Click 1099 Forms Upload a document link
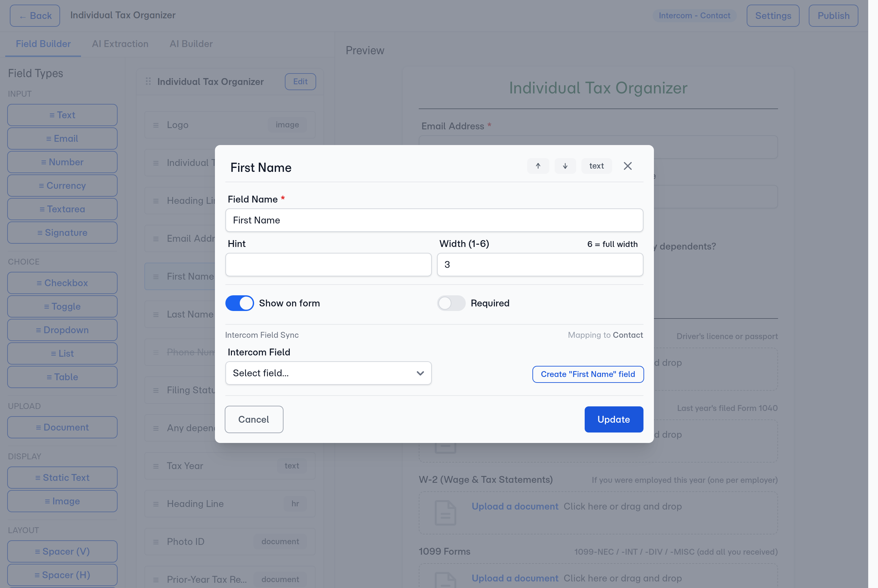The width and height of the screenshot is (878, 588). 515,578
